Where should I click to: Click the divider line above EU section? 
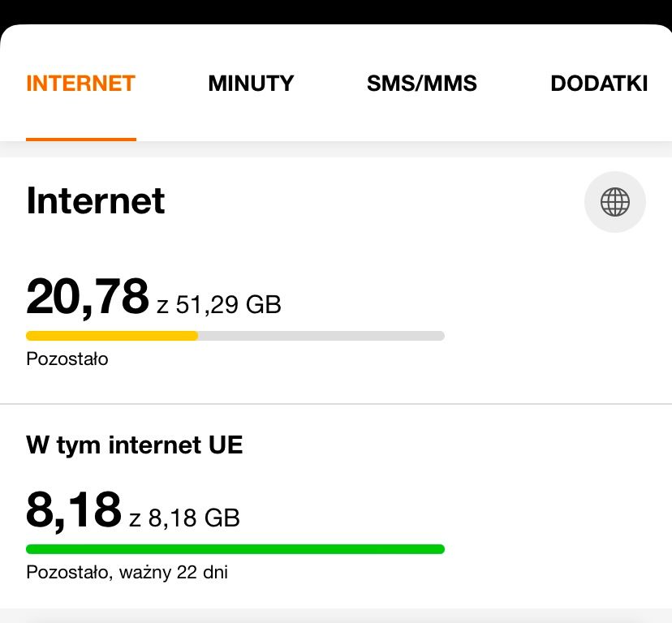click(x=336, y=404)
